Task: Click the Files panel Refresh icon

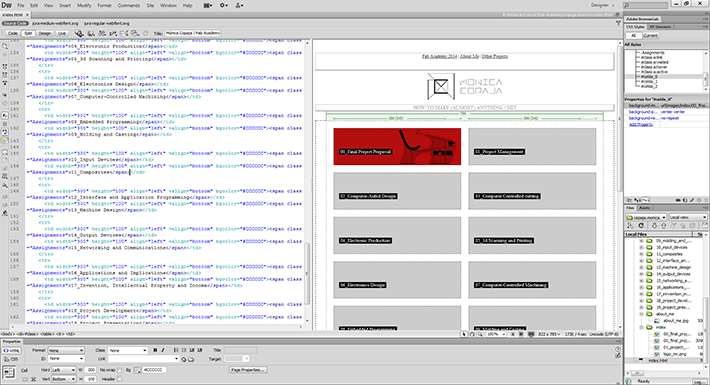Action: coord(641,226)
